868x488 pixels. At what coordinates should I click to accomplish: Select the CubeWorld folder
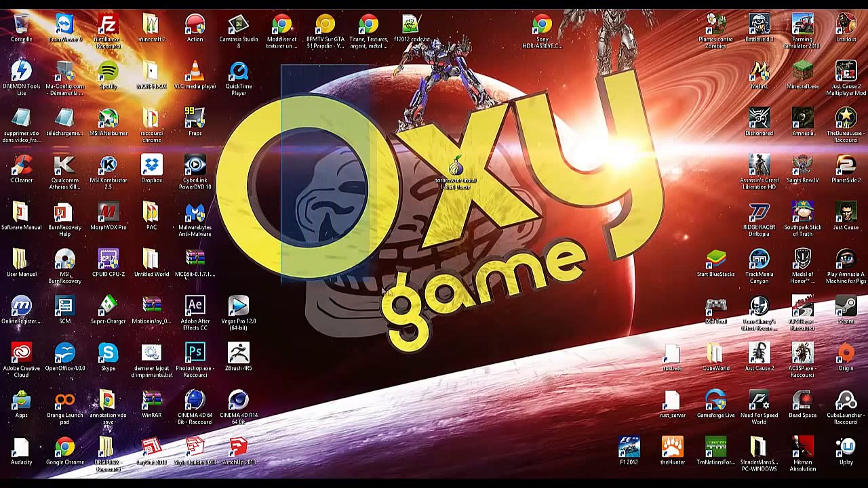(715, 353)
